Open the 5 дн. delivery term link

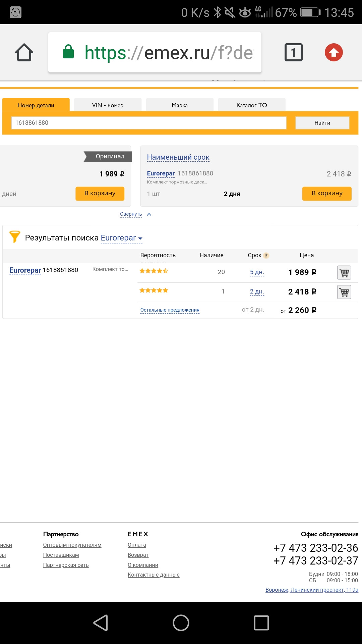257,272
